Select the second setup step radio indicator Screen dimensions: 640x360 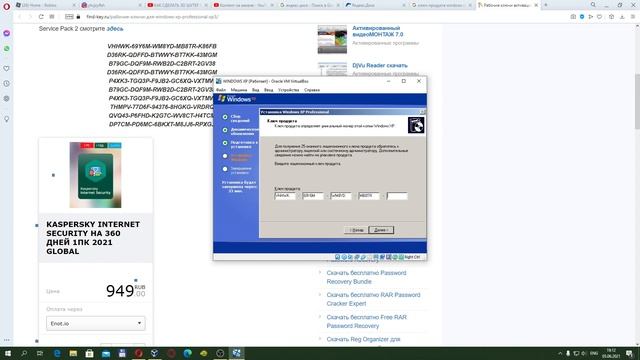coord(225,130)
